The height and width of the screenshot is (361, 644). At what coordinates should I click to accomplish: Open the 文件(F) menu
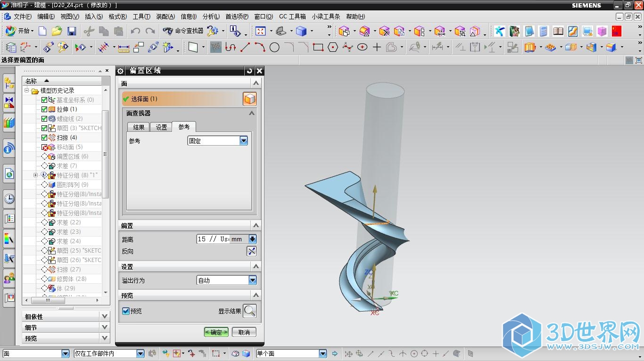[23, 16]
